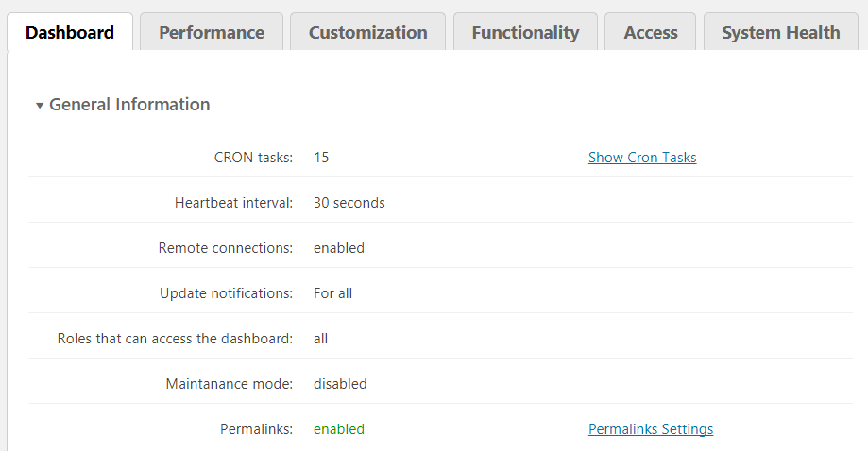Click the Maintanance mode disabled value
Image resolution: width=868 pixels, height=451 pixels.
tap(340, 384)
